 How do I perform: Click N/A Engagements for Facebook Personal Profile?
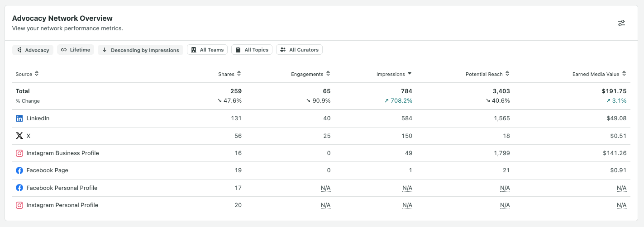(x=325, y=188)
